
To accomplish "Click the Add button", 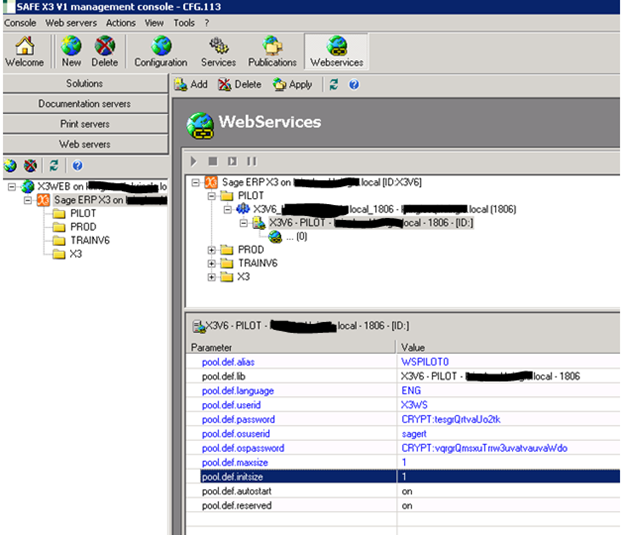I will [191, 85].
